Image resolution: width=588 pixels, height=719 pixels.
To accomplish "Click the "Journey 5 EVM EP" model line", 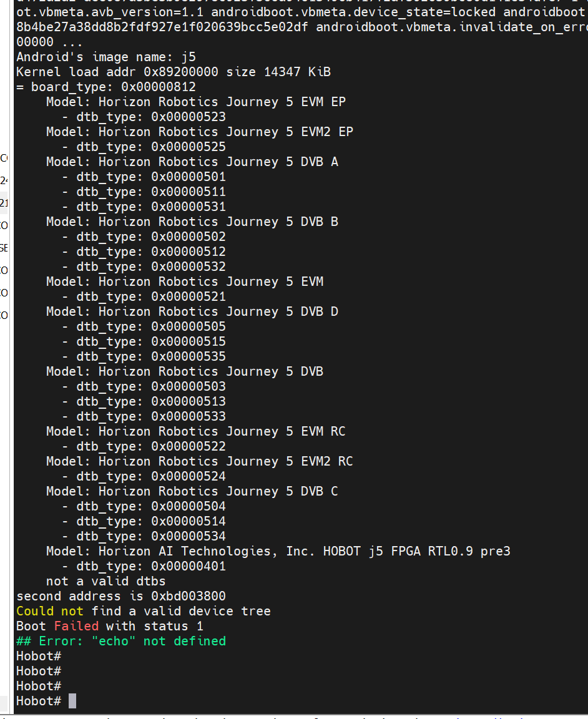I will pyautogui.click(x=196, y=102).
